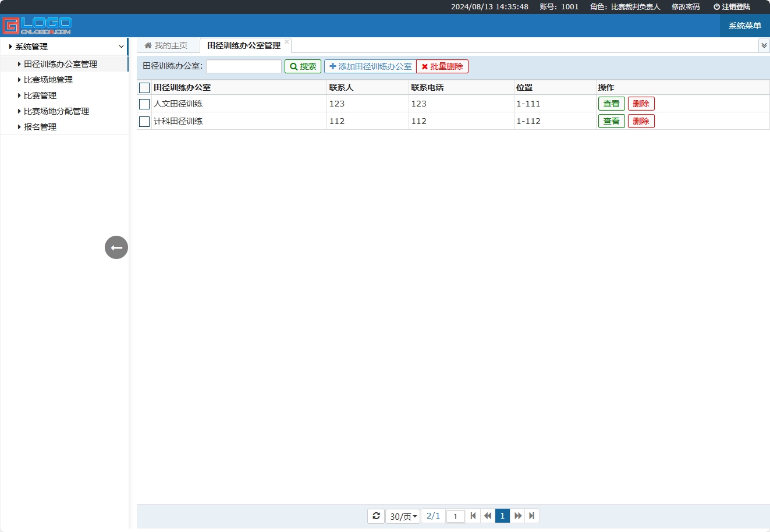The image size is (770, 532).
Task: Click the 2/1 record count text
Action: (433, 516)
